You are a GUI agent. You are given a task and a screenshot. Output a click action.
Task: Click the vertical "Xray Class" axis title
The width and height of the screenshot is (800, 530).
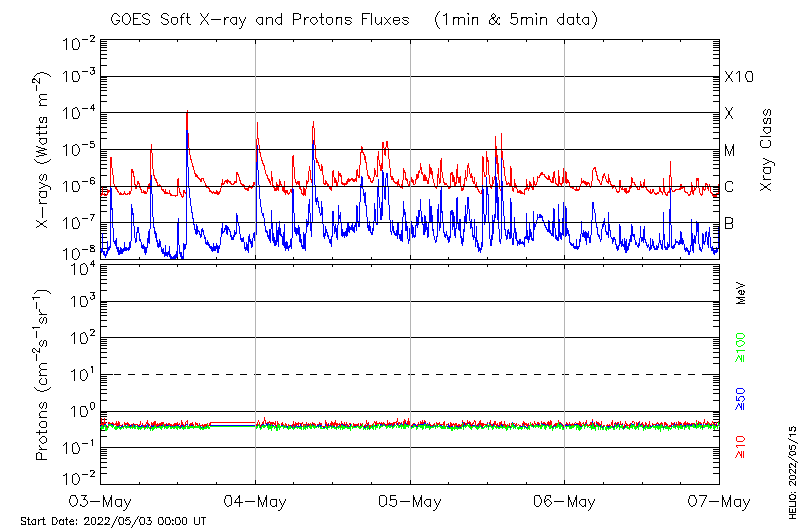tap(767, 150)
